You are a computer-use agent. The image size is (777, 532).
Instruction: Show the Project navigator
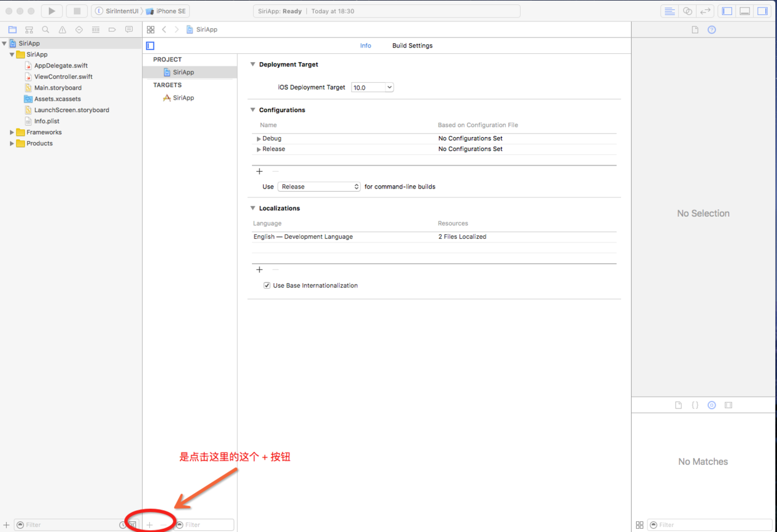coord(12,29)
